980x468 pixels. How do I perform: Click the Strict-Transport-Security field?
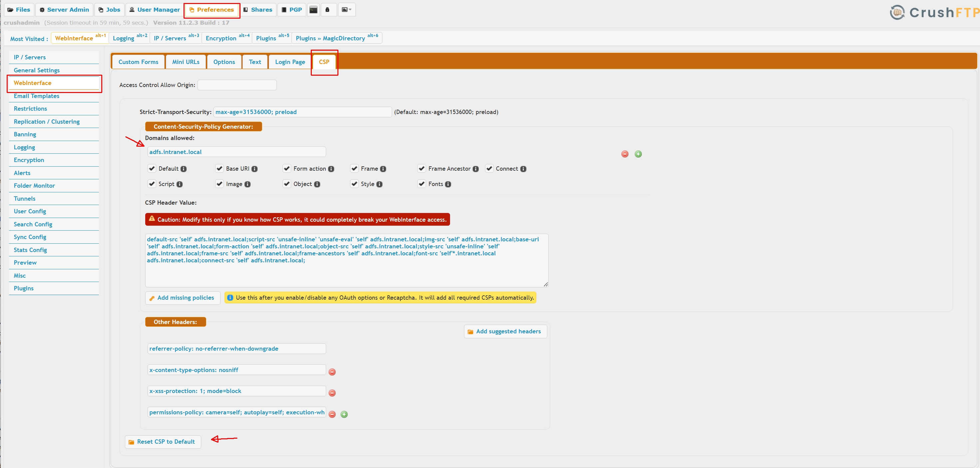302,112
